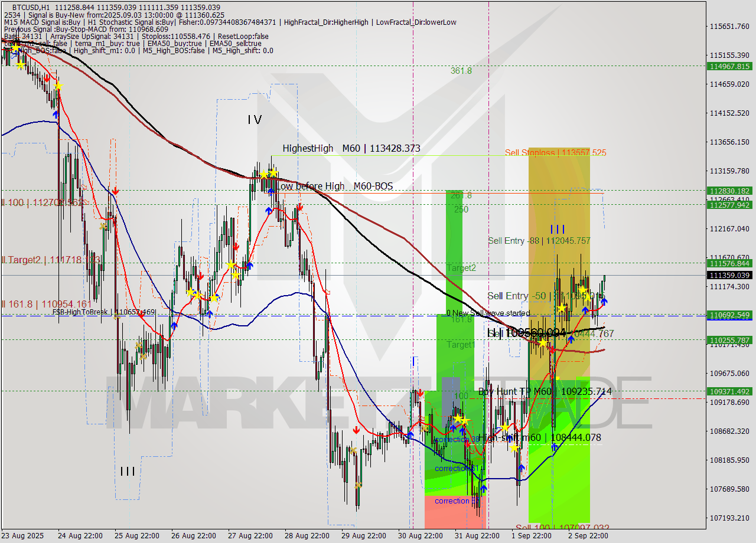Click the 30 Aug 22:00 axis label
Image resolution: width=756 pixels, height=543 pixels.
[x=420, y=536]
